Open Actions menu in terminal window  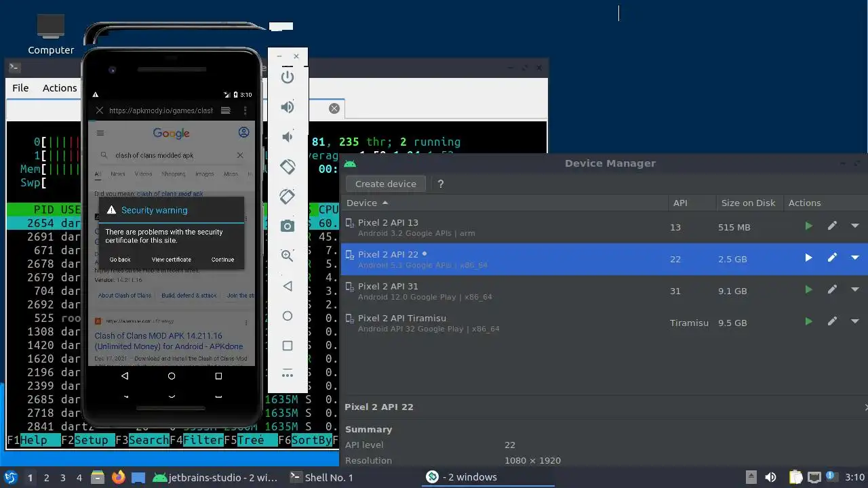pyautogui.click(x=60, y=88)
